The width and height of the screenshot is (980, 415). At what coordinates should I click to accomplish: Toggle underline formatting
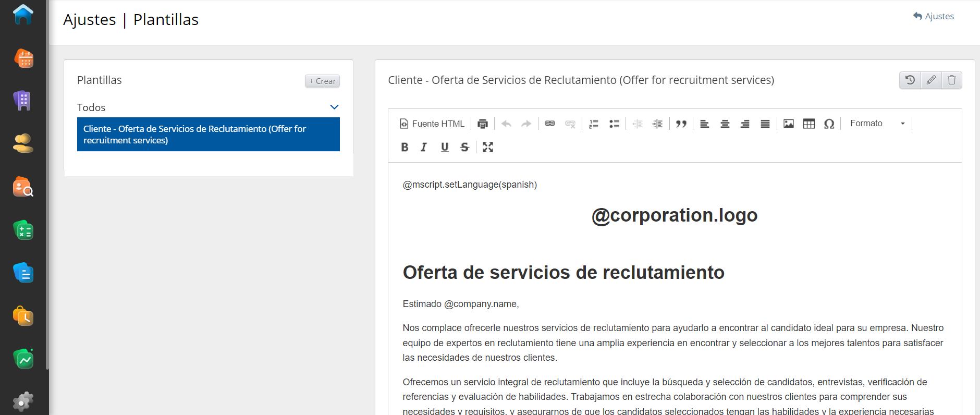444,147
